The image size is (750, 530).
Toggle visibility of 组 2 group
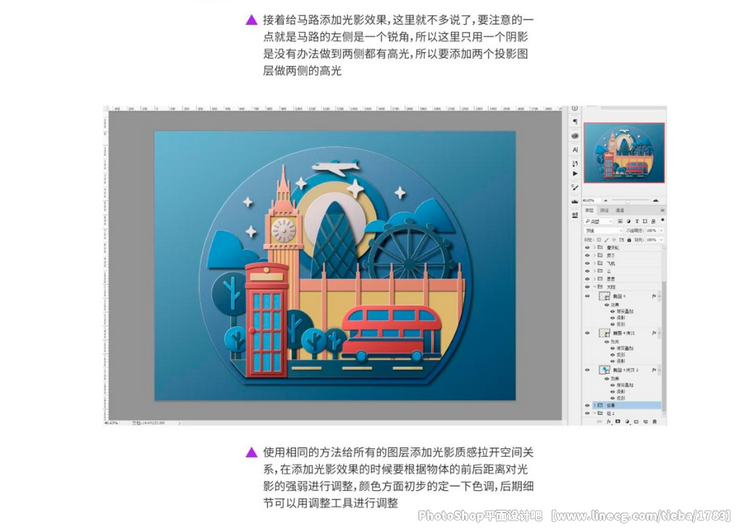(x=587, y=413)
